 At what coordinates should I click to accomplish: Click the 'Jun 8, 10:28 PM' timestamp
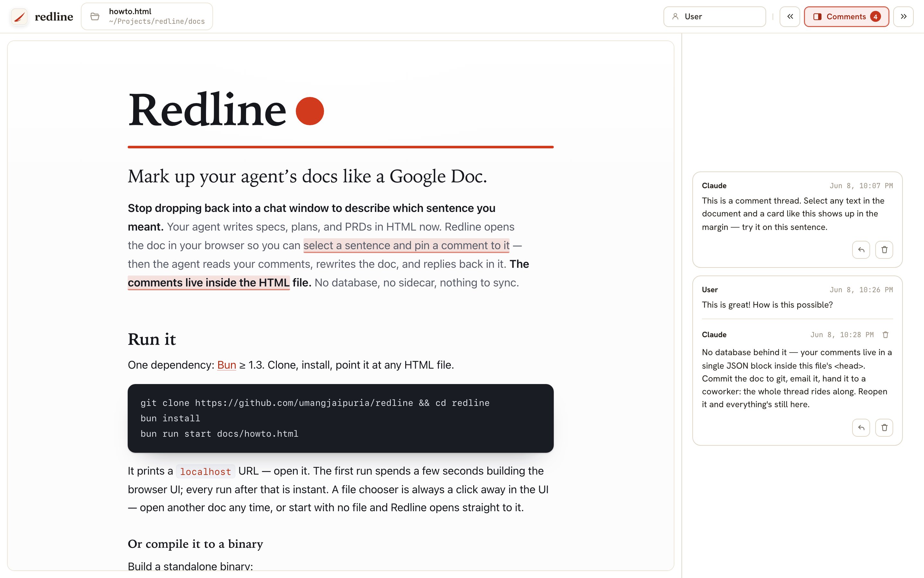coord(842,335)
